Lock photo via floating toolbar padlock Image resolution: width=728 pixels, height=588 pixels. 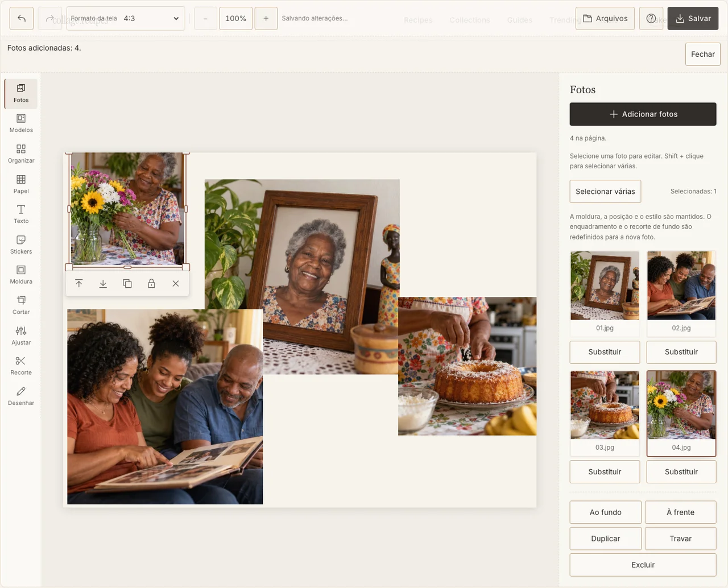[x=151, y=283]
